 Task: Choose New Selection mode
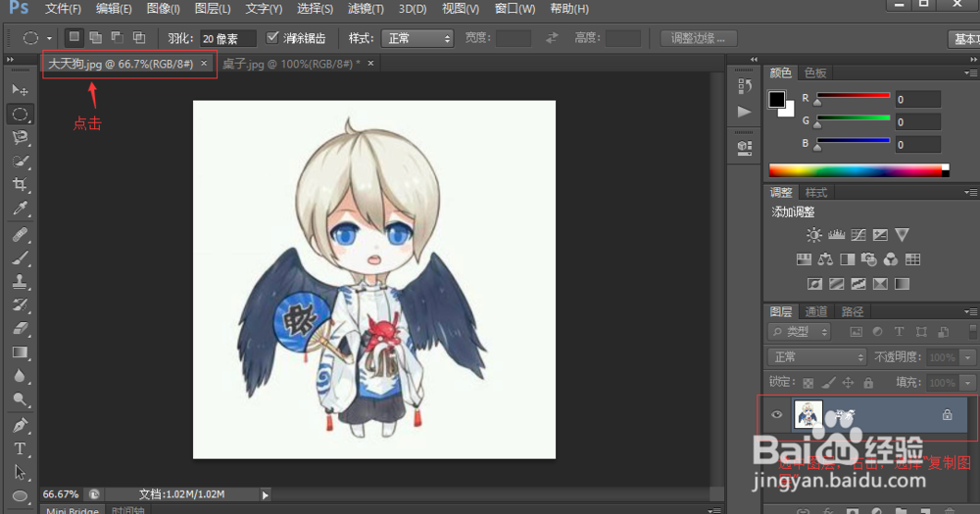point(74,37)
